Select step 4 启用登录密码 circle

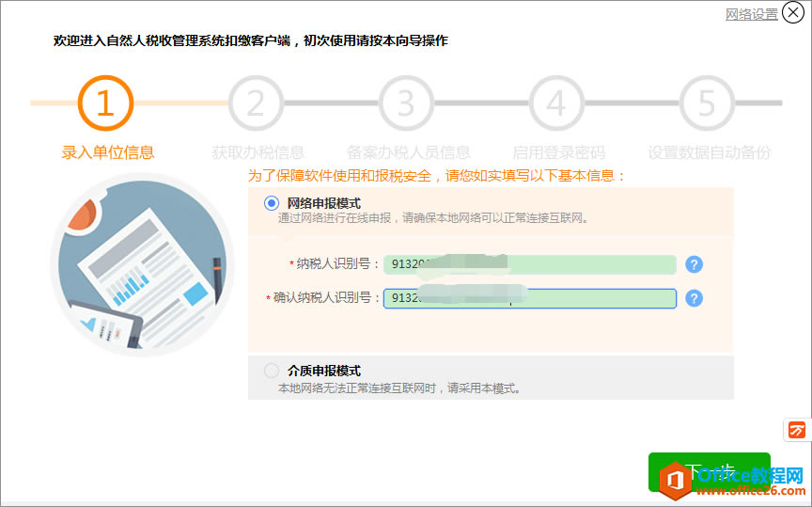pos(556,103)
